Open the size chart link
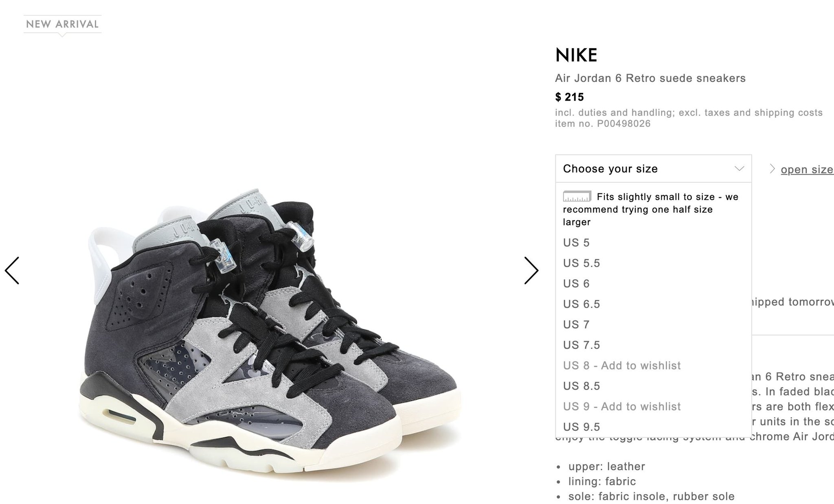Image resolution: width=834 pixels, height=504 pixels. click(807, 169)
